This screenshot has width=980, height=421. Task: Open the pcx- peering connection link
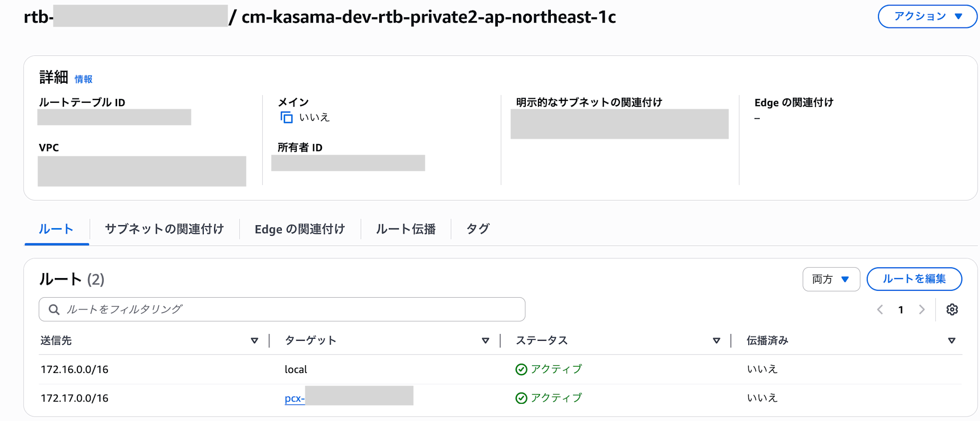pyautogui.click(x=294, y=398)
